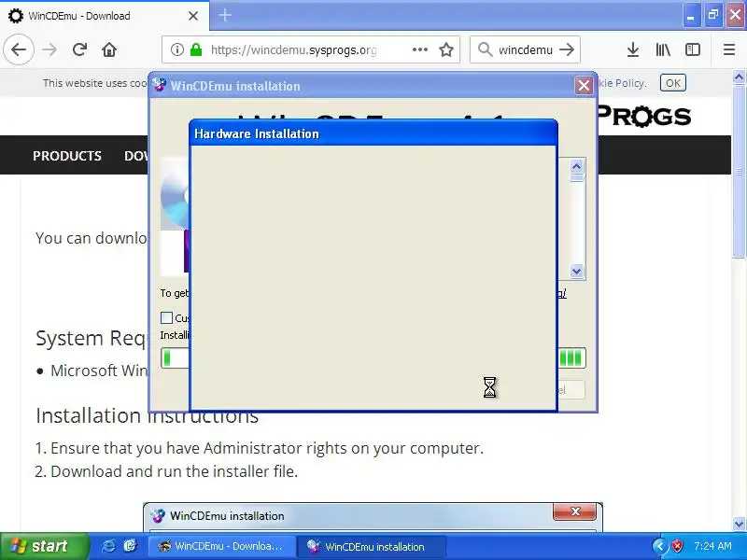Switch to WinCDEmu installation taskbar button
The image size is (747, 560).
[x=372, y=546]
